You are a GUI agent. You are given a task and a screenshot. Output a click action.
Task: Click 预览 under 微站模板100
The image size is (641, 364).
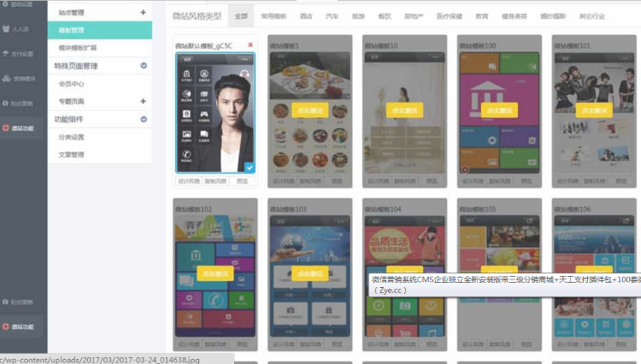tap(526, 181)
